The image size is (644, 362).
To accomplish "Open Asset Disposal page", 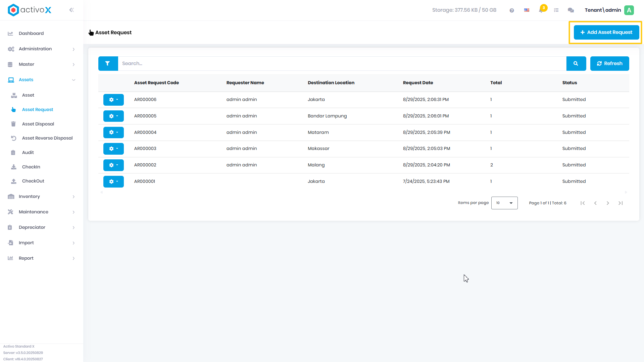I will (x=38, y=124).
